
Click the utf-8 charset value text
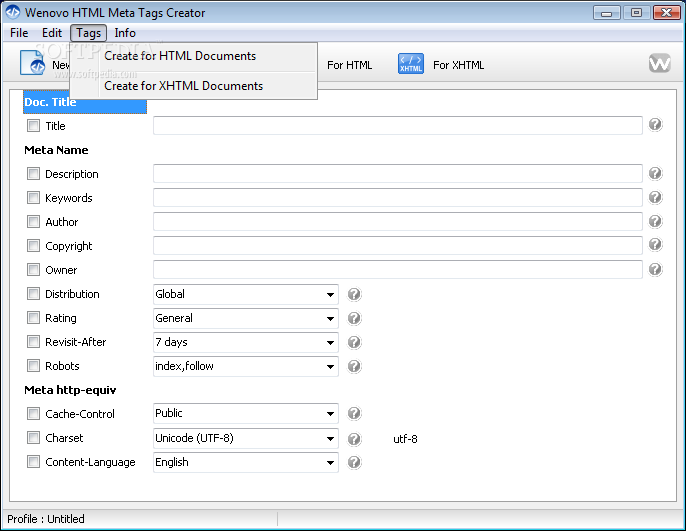coord(405,439)
